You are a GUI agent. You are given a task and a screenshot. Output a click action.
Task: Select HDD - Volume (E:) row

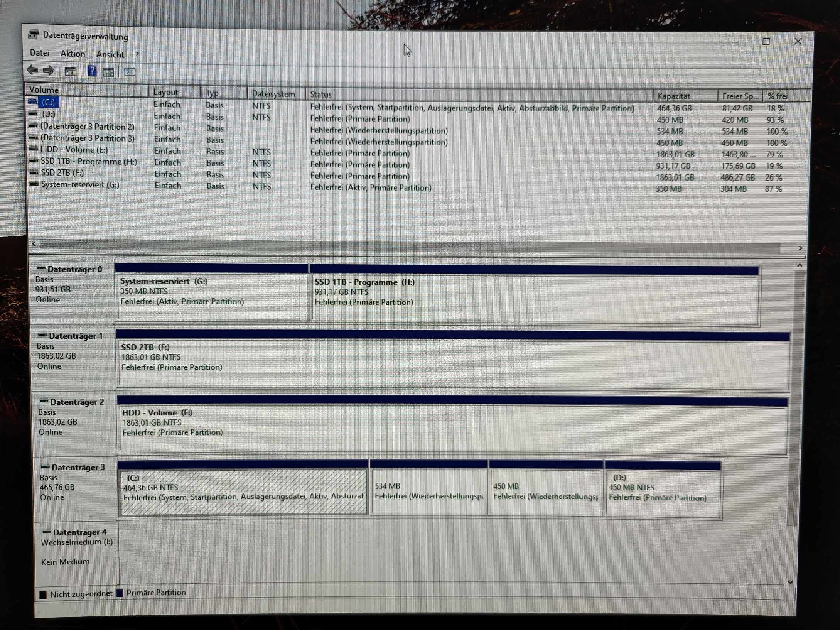point(74,150)
